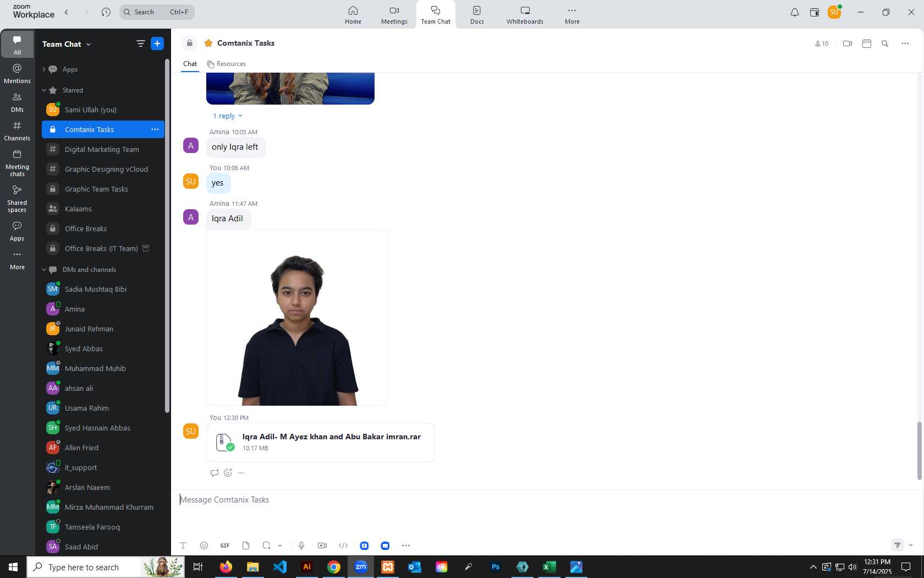This screenshot has height=578, width=924.
Task: Show Channels in left rail
Action: coord(17,131)
